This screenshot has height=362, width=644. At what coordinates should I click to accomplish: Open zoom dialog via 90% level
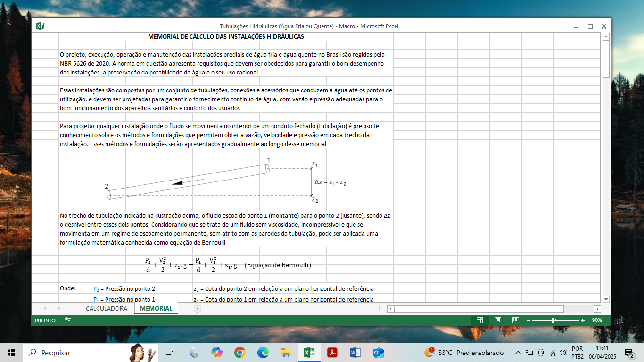point(597,321)
